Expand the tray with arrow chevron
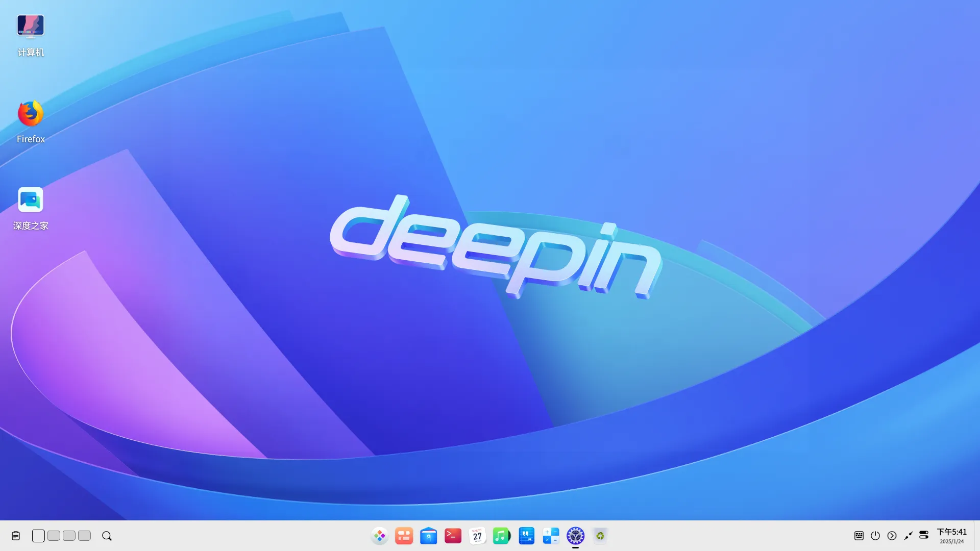The image size is (980, 551). tap(892, 536)
